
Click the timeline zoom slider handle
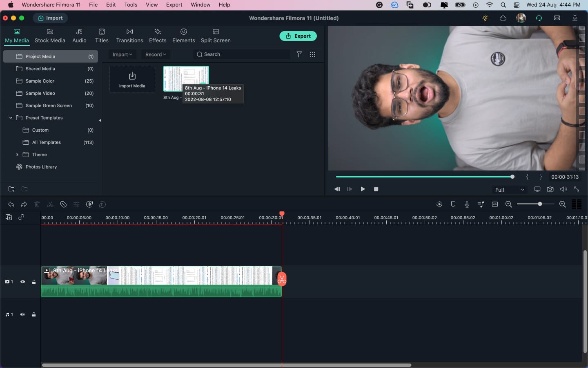540,204
